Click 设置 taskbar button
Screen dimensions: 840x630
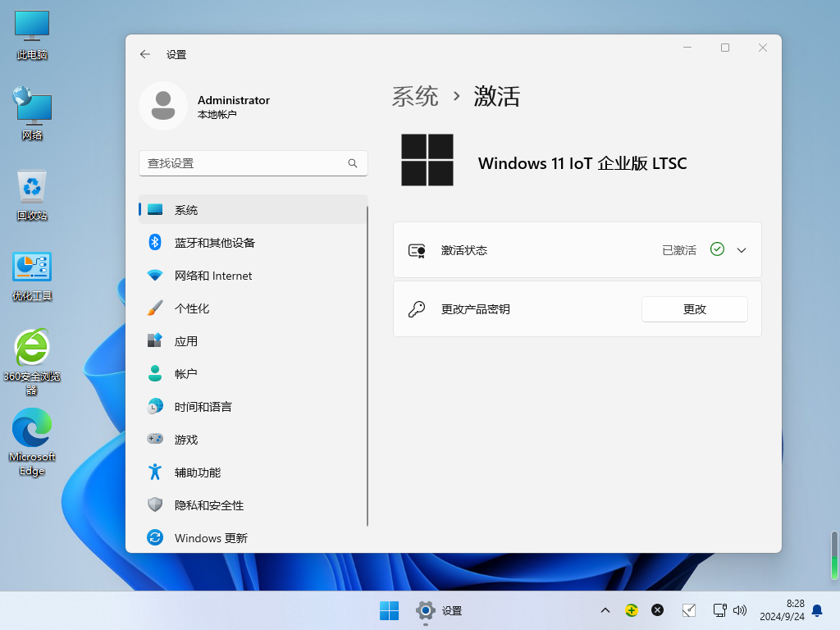pos(439,610)
